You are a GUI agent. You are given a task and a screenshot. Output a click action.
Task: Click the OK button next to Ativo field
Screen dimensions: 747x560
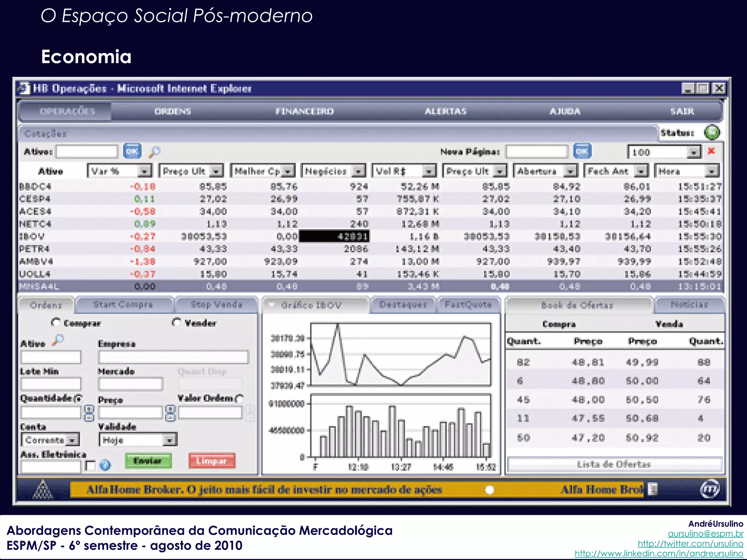point(132,151)
